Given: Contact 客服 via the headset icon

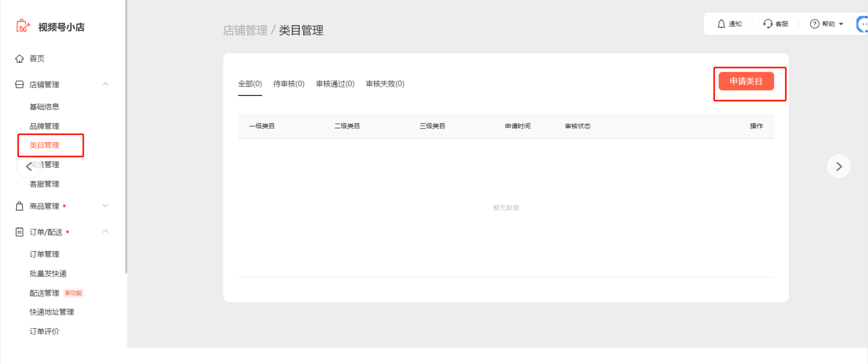Looking at the screenshot, I should (x=768, y=24).
